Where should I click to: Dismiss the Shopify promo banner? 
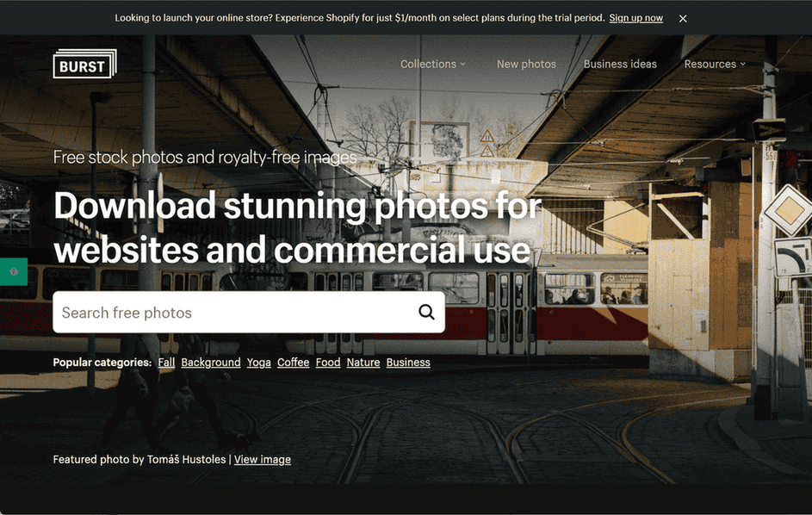point(683,18)
